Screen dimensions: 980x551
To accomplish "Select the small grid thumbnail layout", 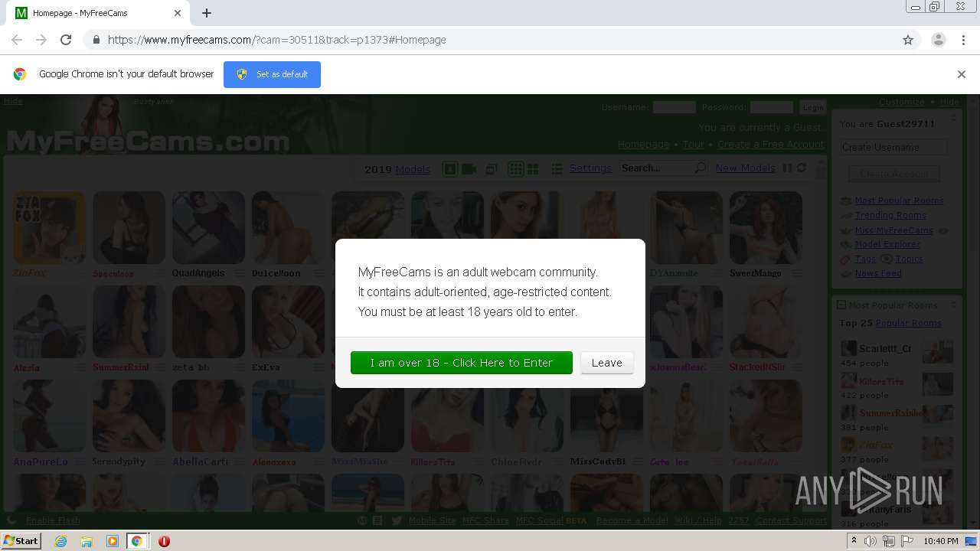I will (515, 168).
